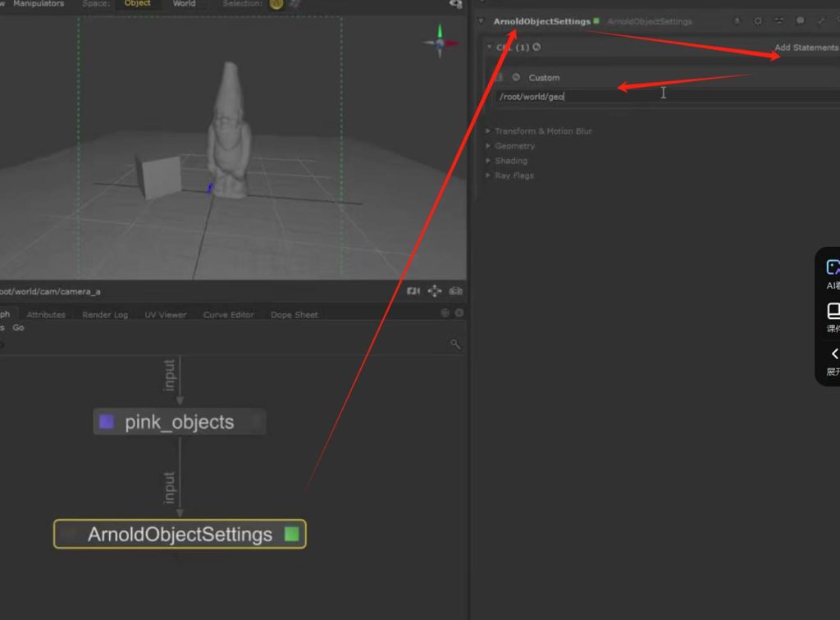Click the viewer visibility icon at top-right
840x620 pixels.
(456, 4)
